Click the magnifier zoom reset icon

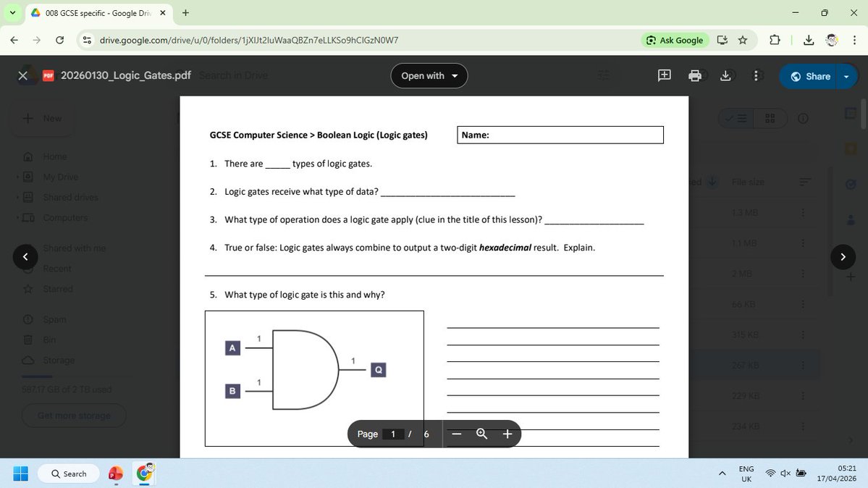click(481, 434)
